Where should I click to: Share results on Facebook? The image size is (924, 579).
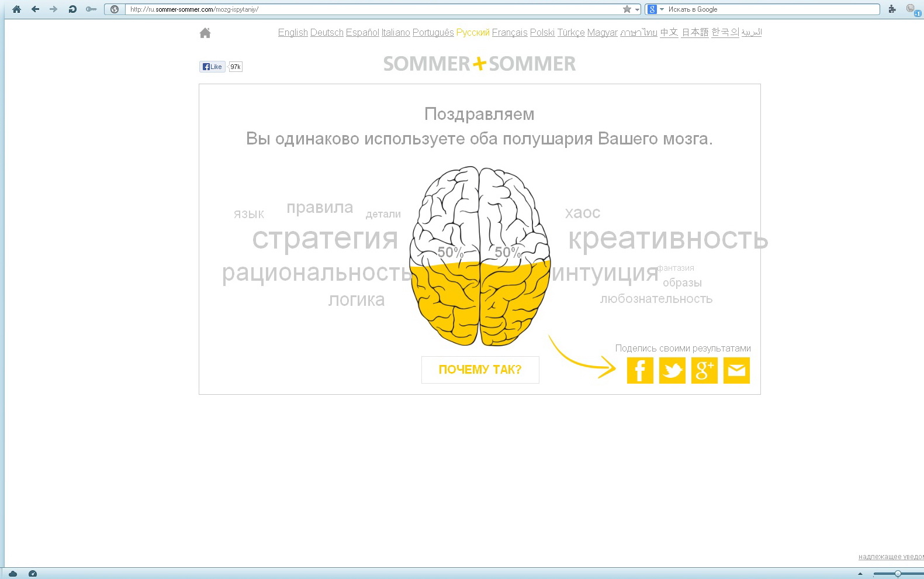click(640, 370)
